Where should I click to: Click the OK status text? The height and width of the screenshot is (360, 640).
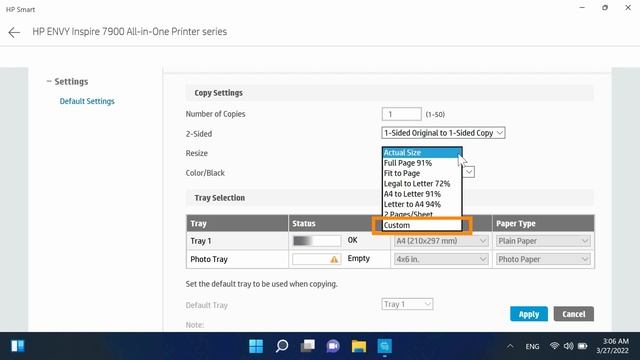[x=352, y=240]
